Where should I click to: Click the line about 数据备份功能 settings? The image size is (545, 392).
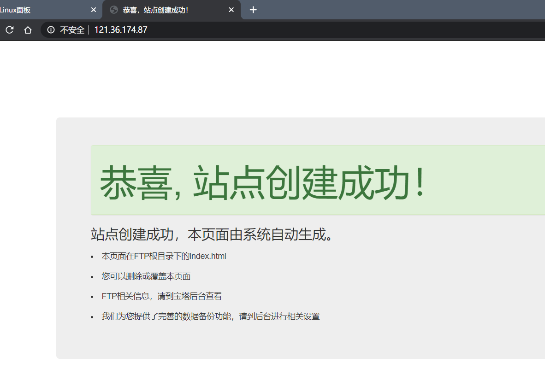click(x=211, y=316)
